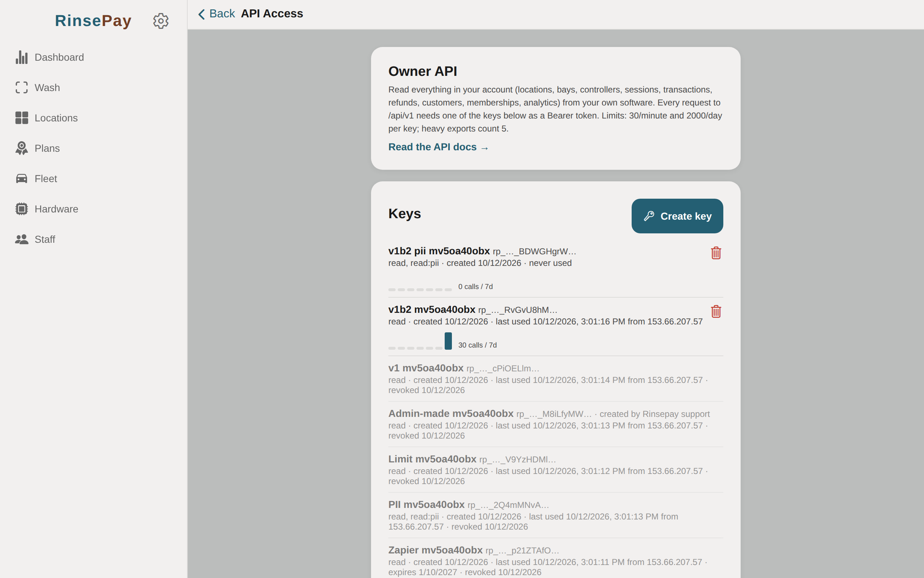Click the '30 calls / 7d' label
This screenshot has height=578, width=924.
click(x=477, y=345)
